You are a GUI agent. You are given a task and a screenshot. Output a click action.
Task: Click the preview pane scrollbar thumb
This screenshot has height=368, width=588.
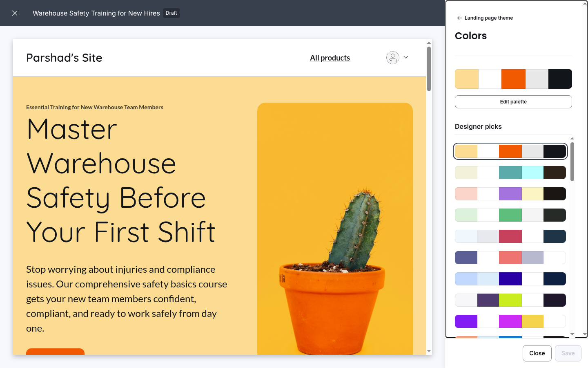point(429,69)
